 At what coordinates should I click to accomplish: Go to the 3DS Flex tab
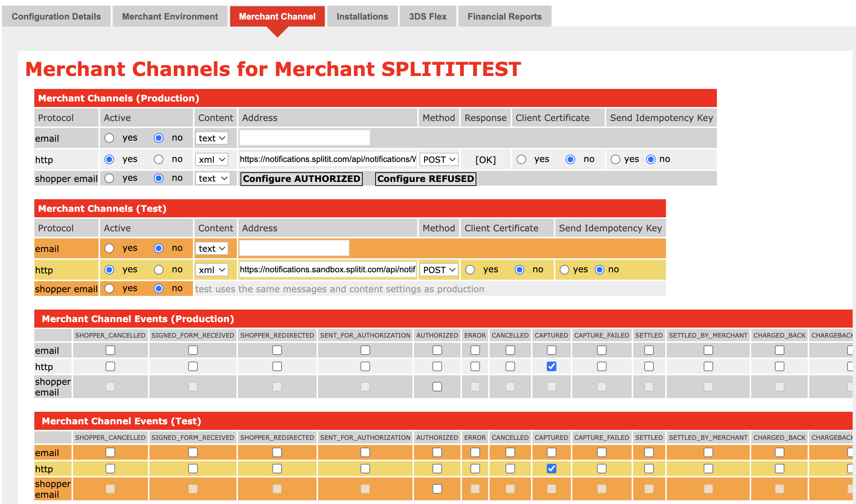tap(428, 16)
